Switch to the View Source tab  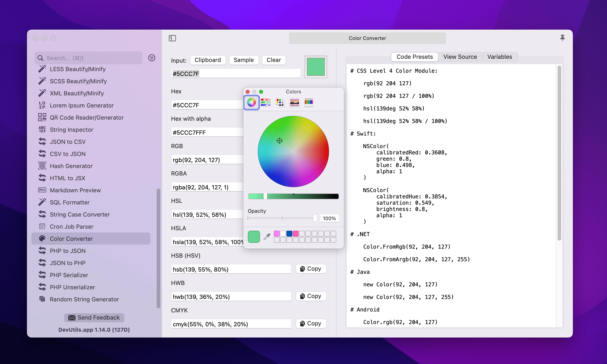coord(460,57)
